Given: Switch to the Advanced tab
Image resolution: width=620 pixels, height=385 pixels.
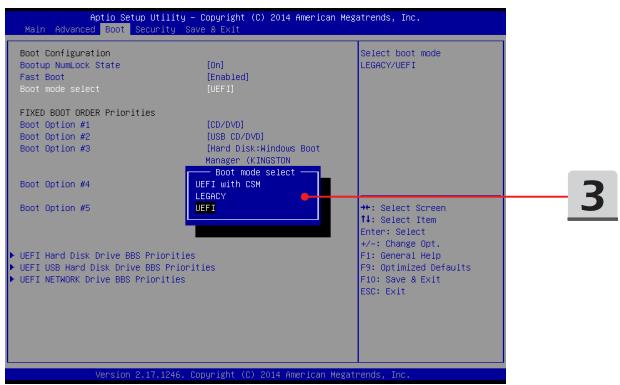Looking at the screenshot, I should (x=75, y=30).
